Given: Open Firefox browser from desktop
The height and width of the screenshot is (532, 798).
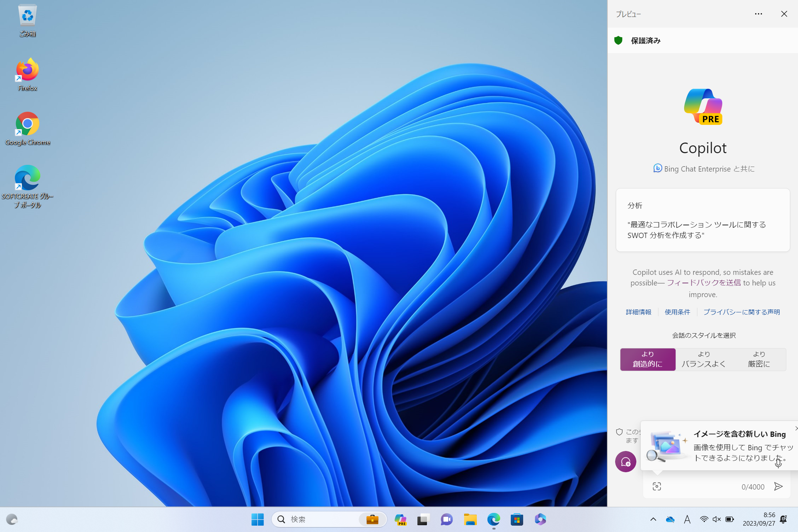Looking at the screenshot, I should tap(27, 73).
